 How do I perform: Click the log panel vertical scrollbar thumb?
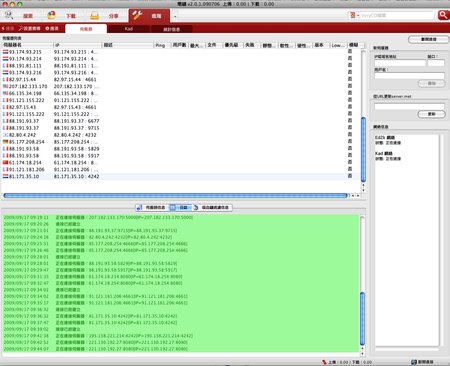362,319
